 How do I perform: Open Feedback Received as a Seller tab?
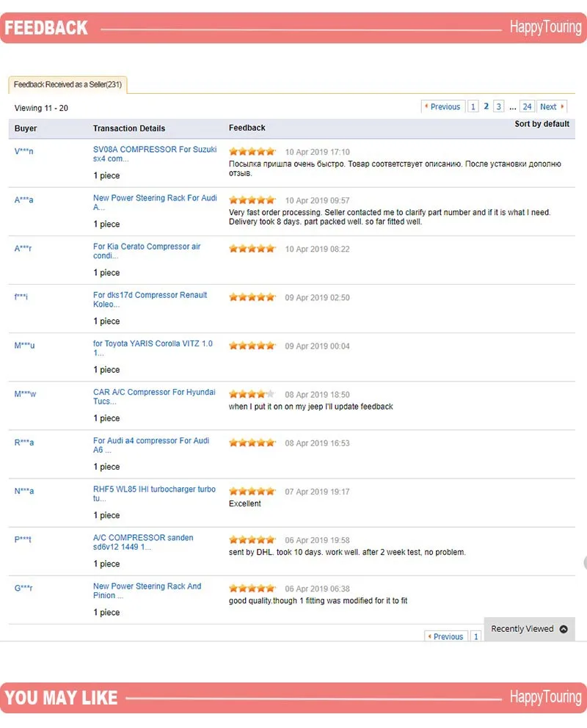(68, 85)
